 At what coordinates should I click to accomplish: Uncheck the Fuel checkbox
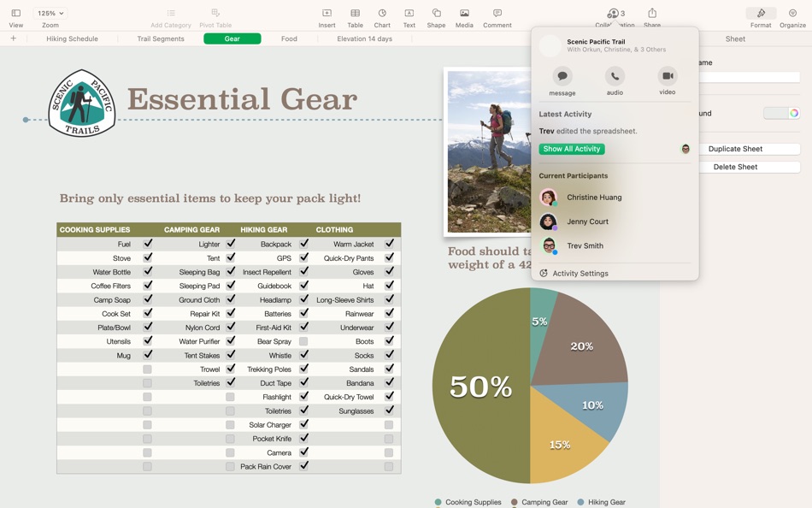(148, 243)
